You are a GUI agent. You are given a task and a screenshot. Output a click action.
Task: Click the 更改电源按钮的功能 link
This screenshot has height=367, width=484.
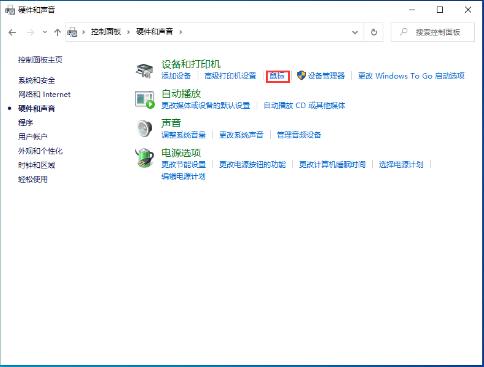click(252, 165)
